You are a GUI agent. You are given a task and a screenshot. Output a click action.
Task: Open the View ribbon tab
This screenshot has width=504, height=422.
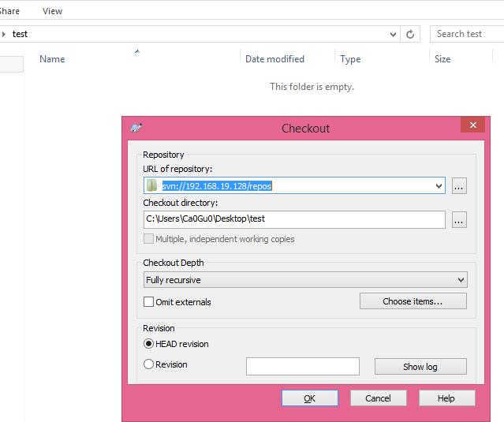[x=52, y=11]
